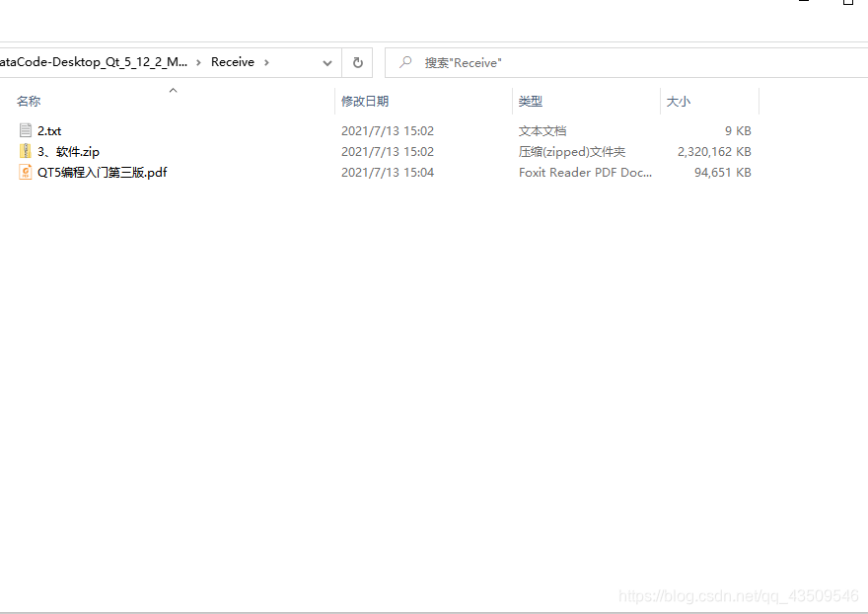868x614 pixels.
Task: Refresh the Receive folder view
Action: tap(358, 62)
